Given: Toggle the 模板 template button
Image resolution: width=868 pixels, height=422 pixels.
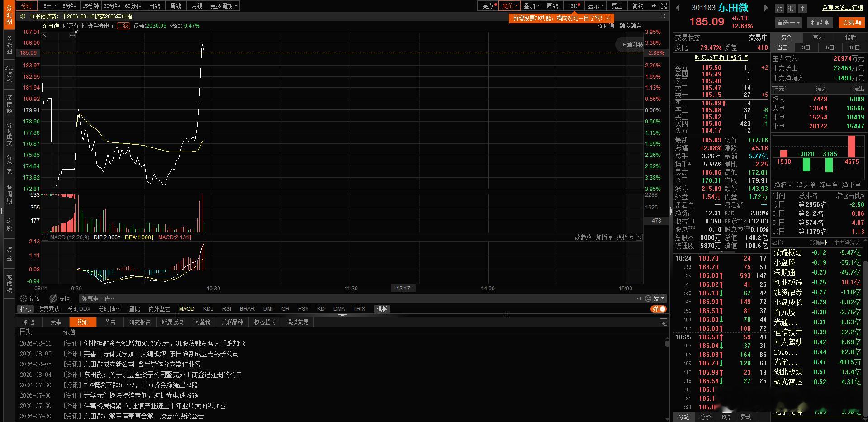Looking at the screenshot, I should coord(382,309).
